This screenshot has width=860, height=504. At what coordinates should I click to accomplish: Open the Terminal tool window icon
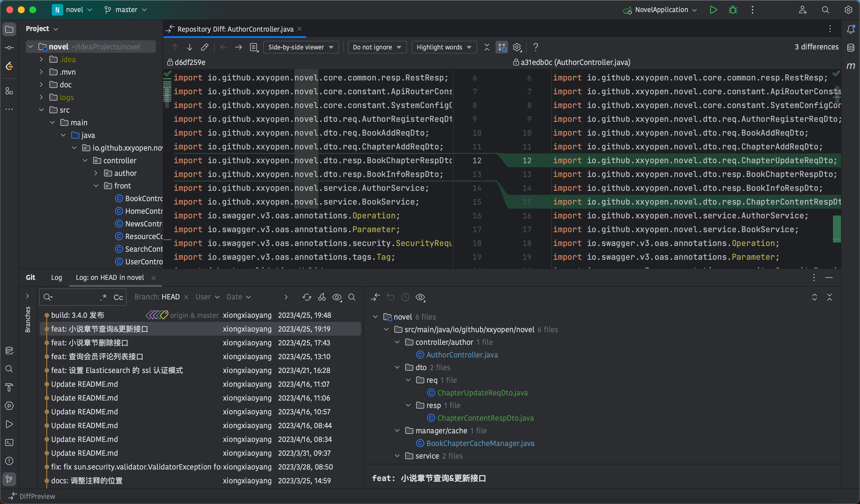9,442
